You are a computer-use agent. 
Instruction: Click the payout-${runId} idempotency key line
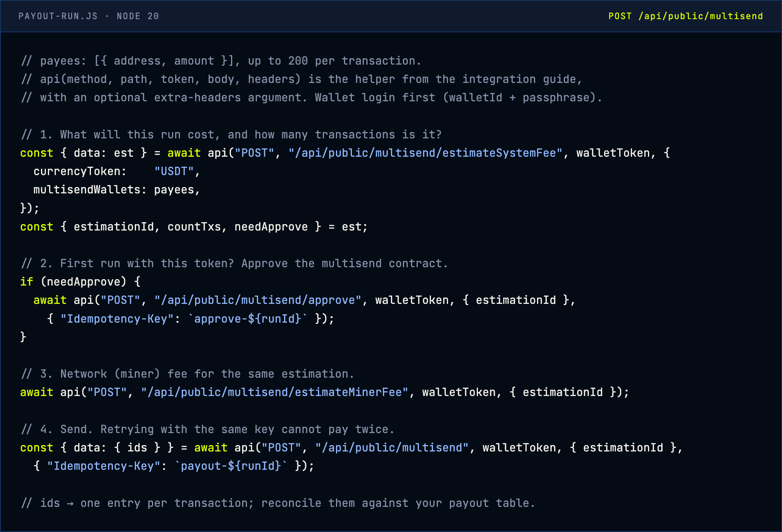[174, 466]
